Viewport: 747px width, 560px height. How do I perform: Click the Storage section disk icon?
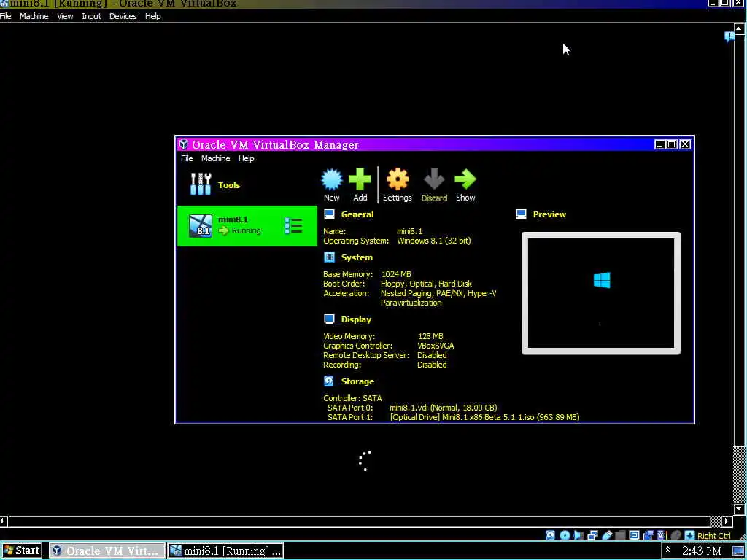(329, 381)
